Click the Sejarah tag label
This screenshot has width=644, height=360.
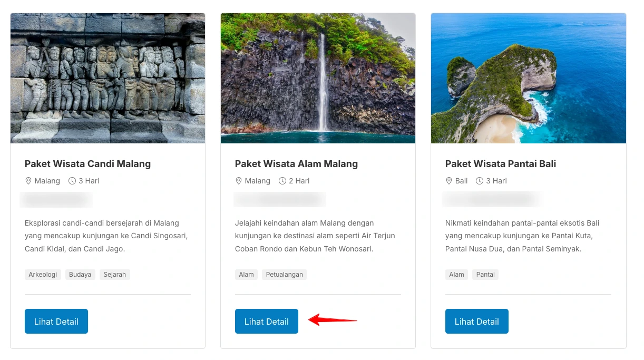tap(115, 274)
